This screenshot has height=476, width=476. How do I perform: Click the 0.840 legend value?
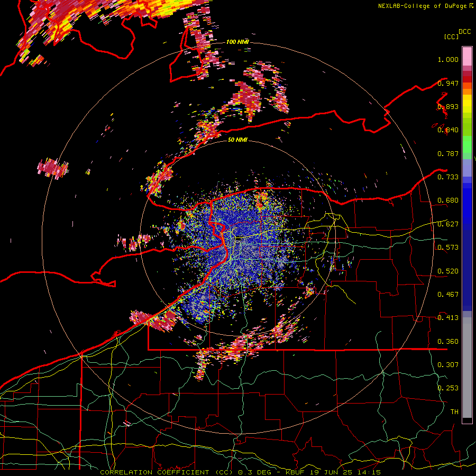448,130
